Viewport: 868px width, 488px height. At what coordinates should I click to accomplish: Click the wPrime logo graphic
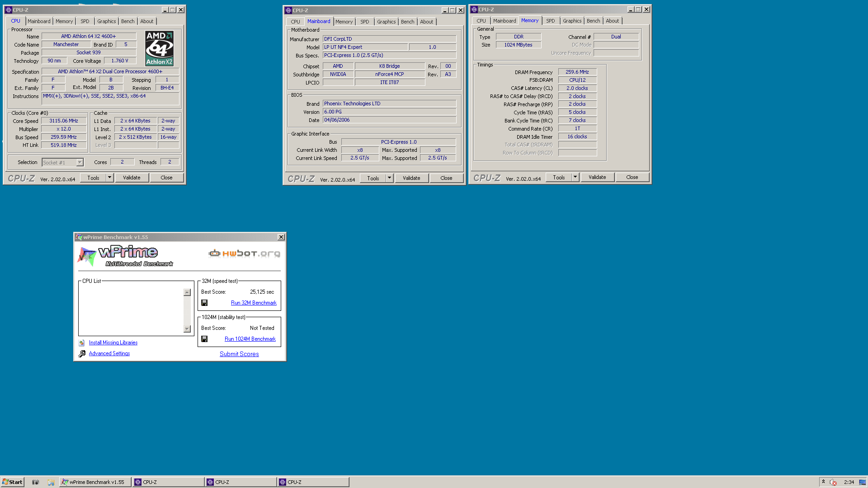pos(126,256)
